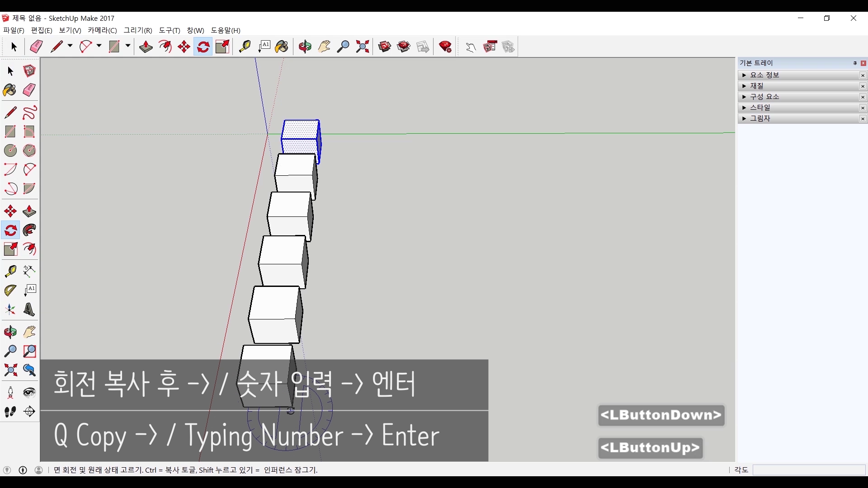Open the 카메라(C) menu
The height and width of the screenshot is (488, 868).
(102, 30)
